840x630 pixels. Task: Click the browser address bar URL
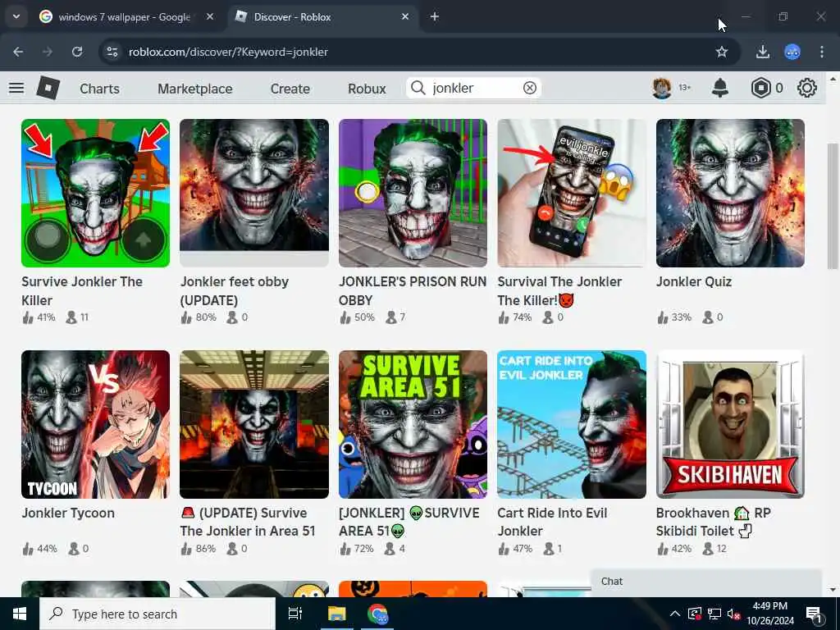coord(228,52)
